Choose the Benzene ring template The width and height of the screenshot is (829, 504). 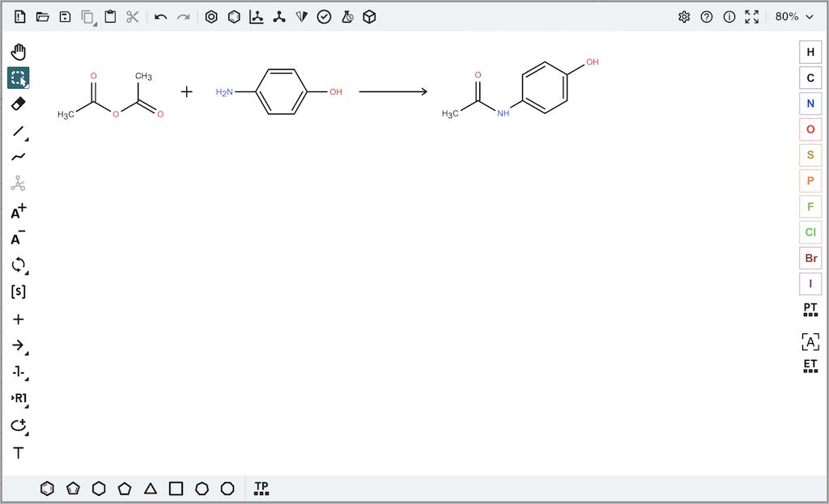point(48,489)
